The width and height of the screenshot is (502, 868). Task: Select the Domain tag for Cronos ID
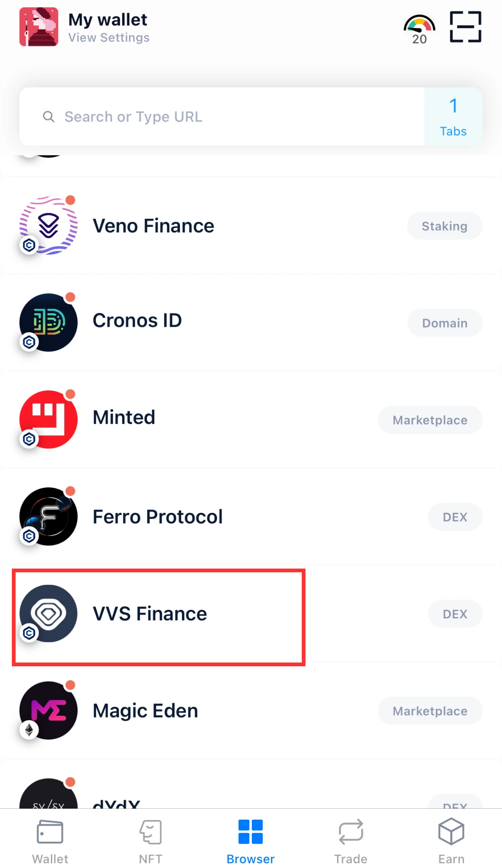click(445, 323)
